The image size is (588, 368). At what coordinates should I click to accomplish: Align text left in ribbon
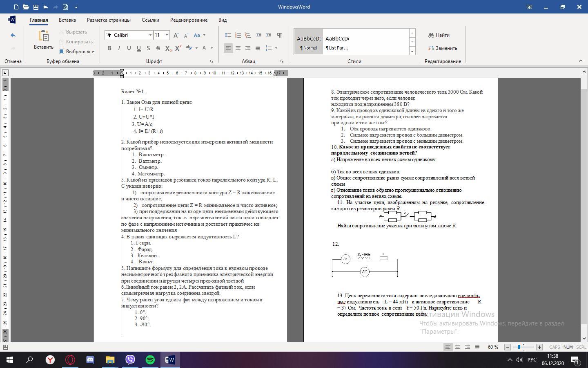point(228,48)
